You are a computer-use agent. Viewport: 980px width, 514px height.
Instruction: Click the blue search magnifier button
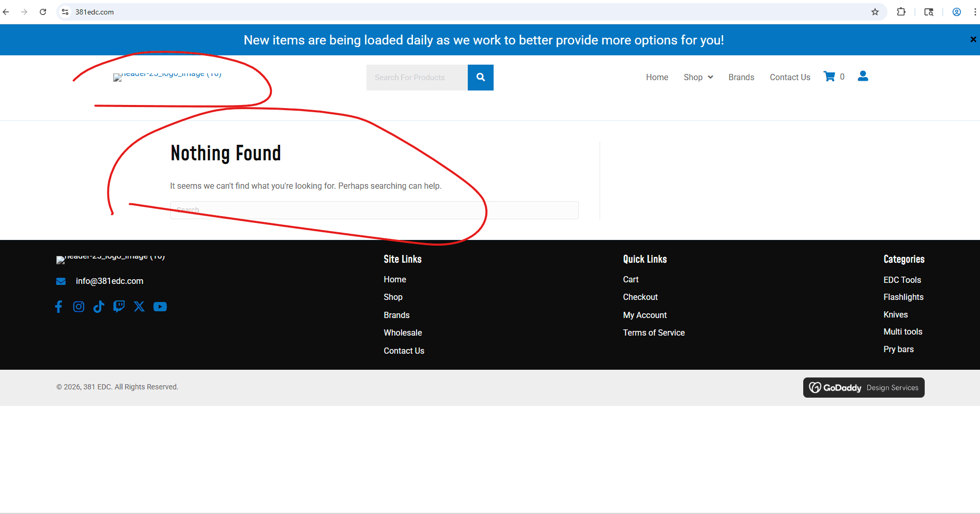480,78
